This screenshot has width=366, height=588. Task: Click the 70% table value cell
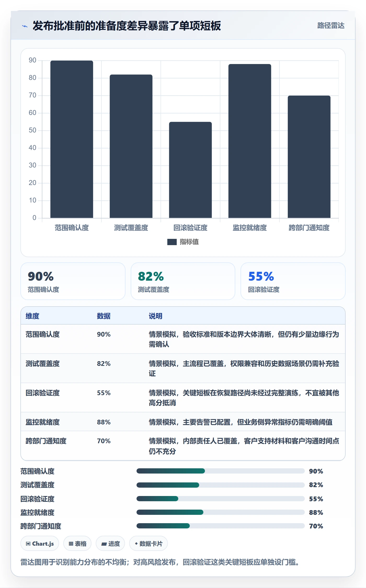click(104, 441)
